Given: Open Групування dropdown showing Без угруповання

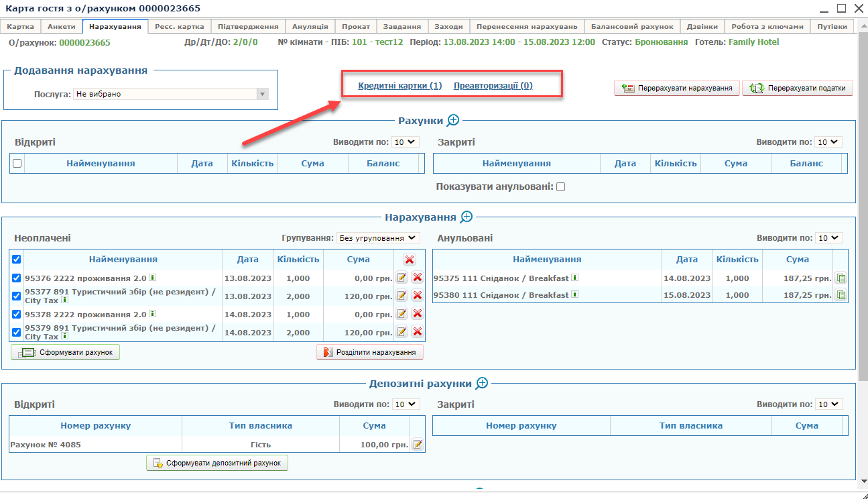Looking at the screenshot, I should (x=377, y=238).
